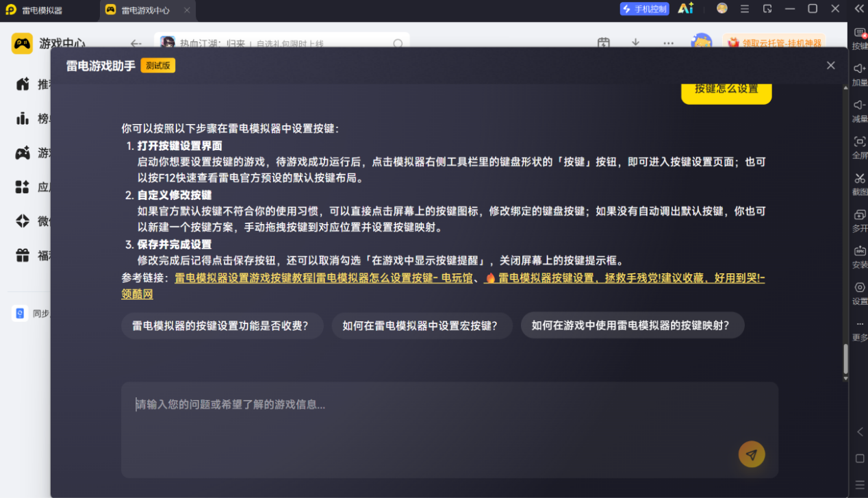Close the 雷电游戏中心 tab
Screen dimensions: 868x498
pyautogui.click(x=187, y=10)
